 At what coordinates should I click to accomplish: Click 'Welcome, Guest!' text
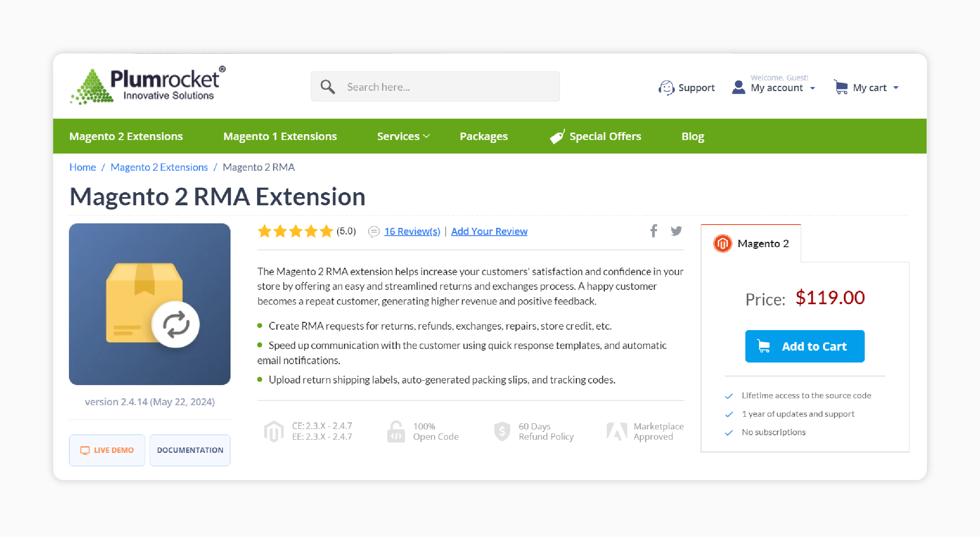[779, 78]
